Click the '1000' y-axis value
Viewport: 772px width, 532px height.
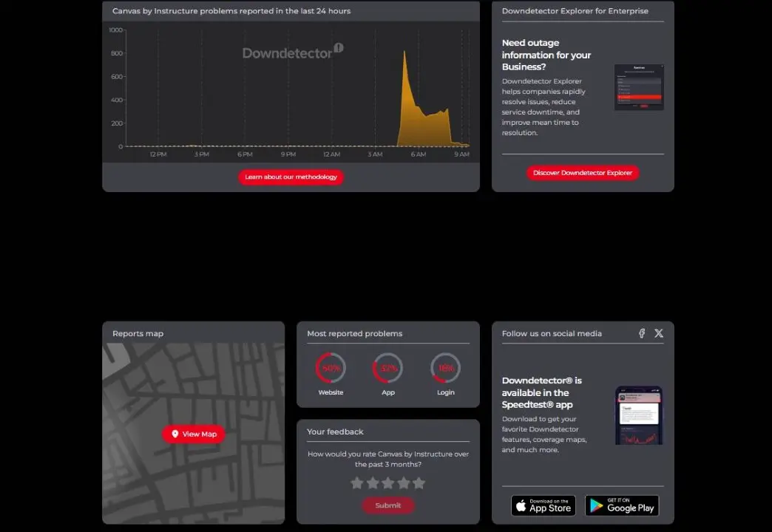[115, 30]
